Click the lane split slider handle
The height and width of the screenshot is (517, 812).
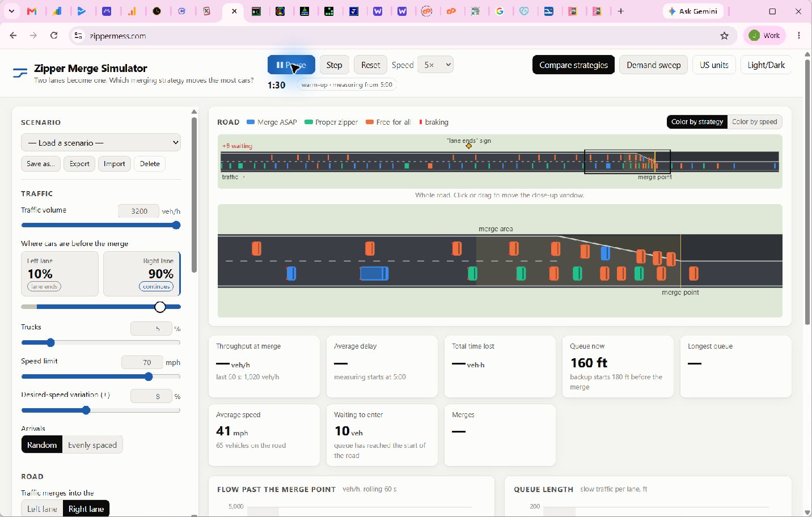pos(160,307)
